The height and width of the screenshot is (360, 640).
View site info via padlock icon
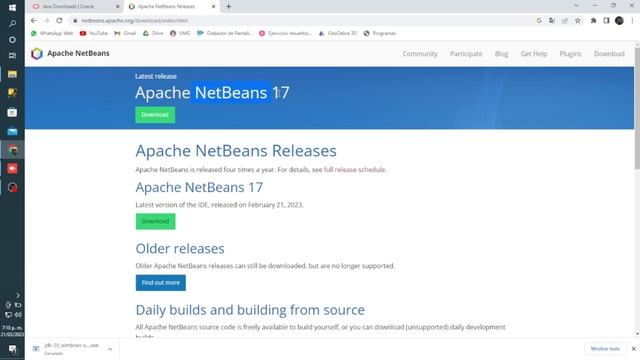(x=75, y=20)
